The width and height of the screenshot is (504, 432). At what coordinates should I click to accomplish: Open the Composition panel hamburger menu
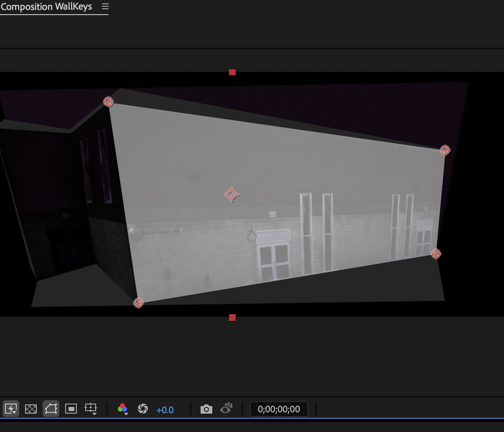pos(105,6)
